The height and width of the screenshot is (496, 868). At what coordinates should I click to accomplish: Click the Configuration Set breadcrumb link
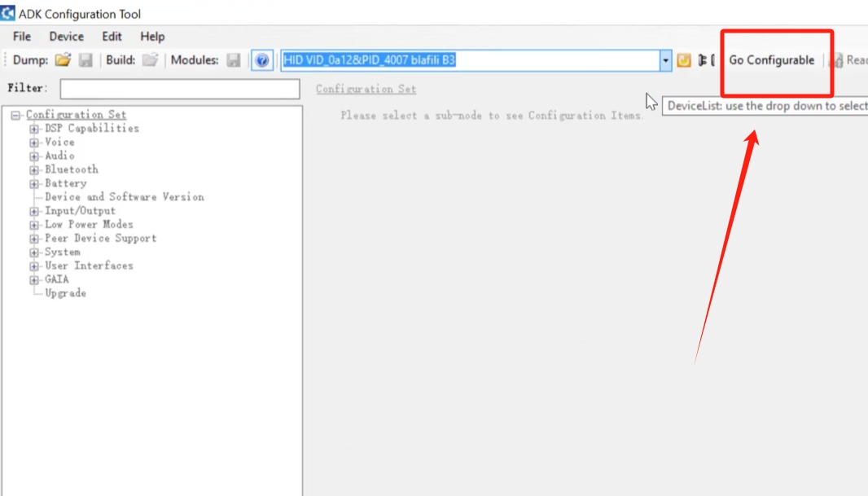[x=366, y=89]
